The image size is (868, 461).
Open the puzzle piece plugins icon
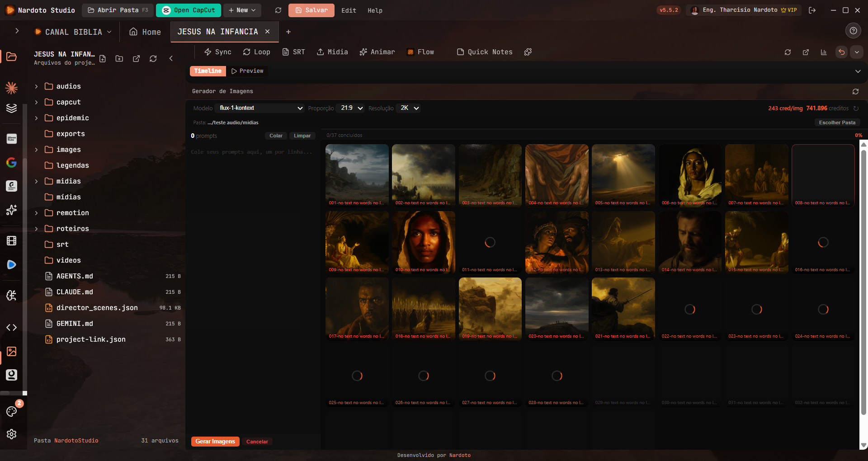pyautogui.click(x=528, y=52)
